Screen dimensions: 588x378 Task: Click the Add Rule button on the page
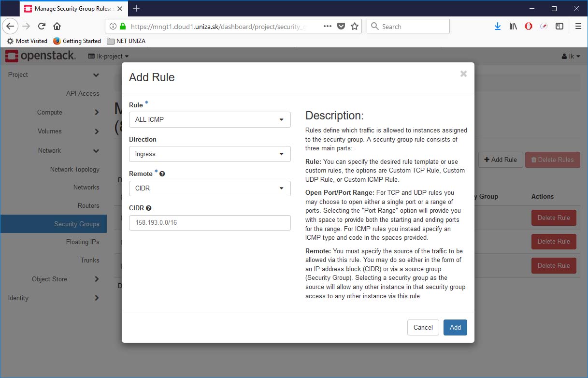pos(501,160)
